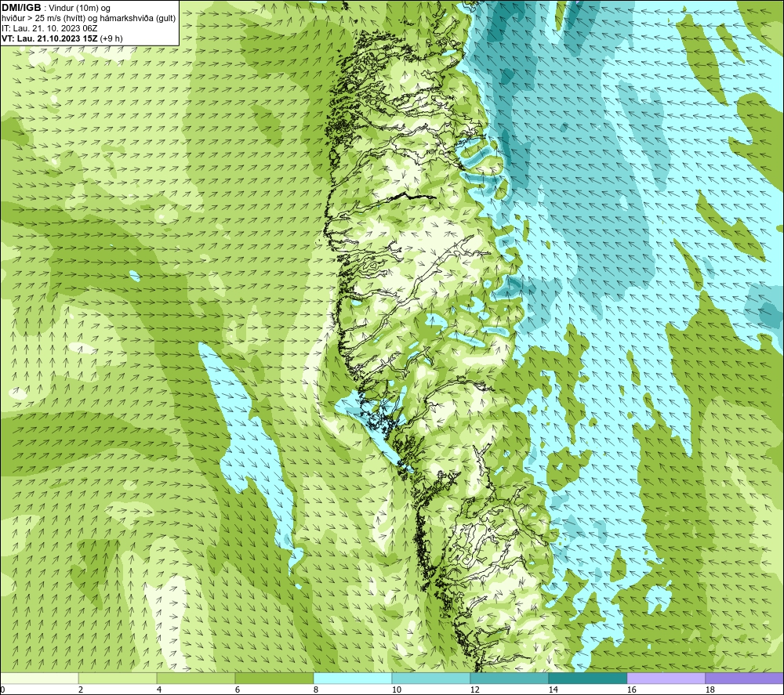The image size is (784, 695).
Task: Click the purple swatch above 18 m/s
Action: pyautogui.click(x=744, y=678)
